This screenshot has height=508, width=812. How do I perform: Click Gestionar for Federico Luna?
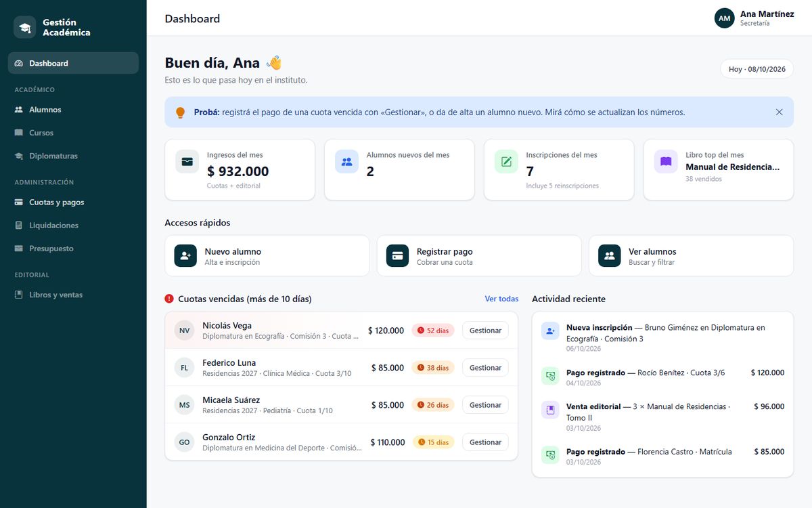(x=485, y=368)
